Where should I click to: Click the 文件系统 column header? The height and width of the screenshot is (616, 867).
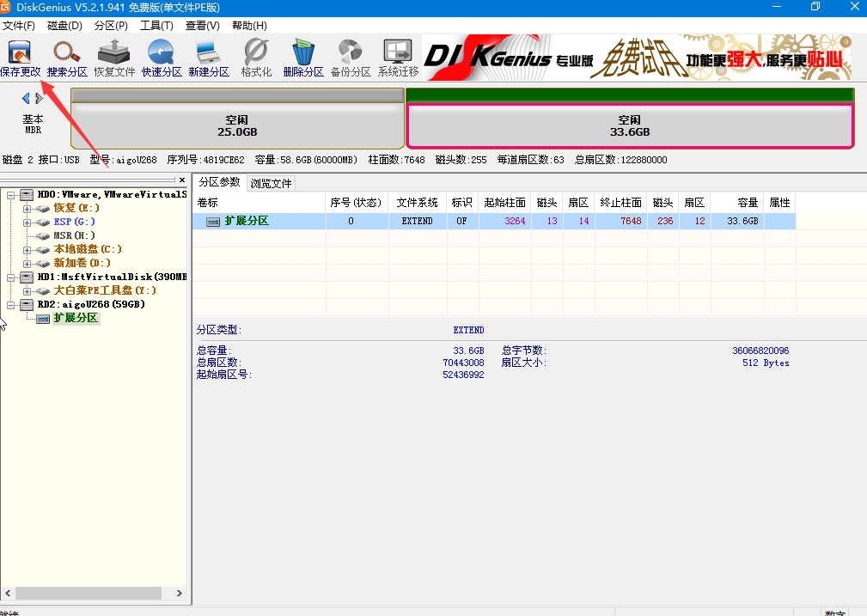pyautogui.click(x=418, y=203)
